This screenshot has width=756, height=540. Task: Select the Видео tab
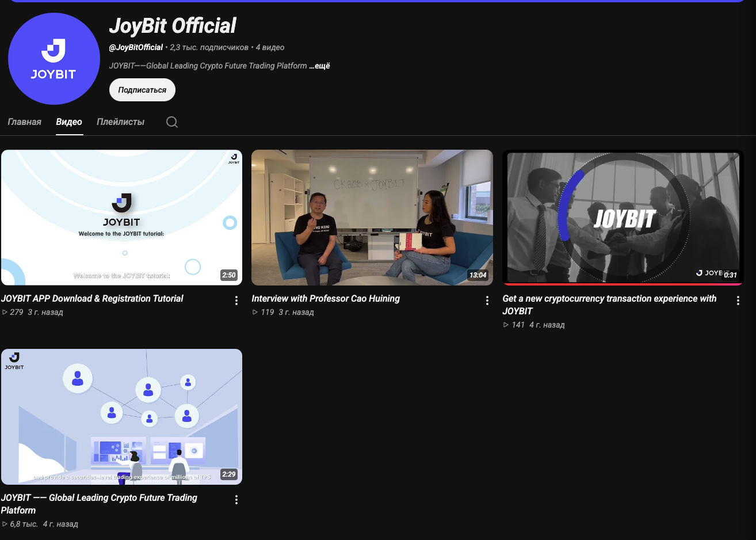tap(69, 122)
